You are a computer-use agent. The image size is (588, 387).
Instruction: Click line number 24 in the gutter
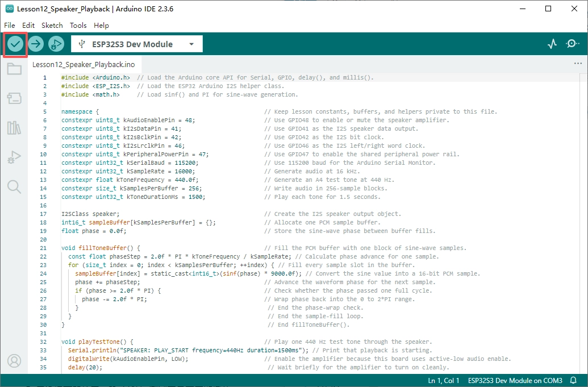click(x=43, y=274)
